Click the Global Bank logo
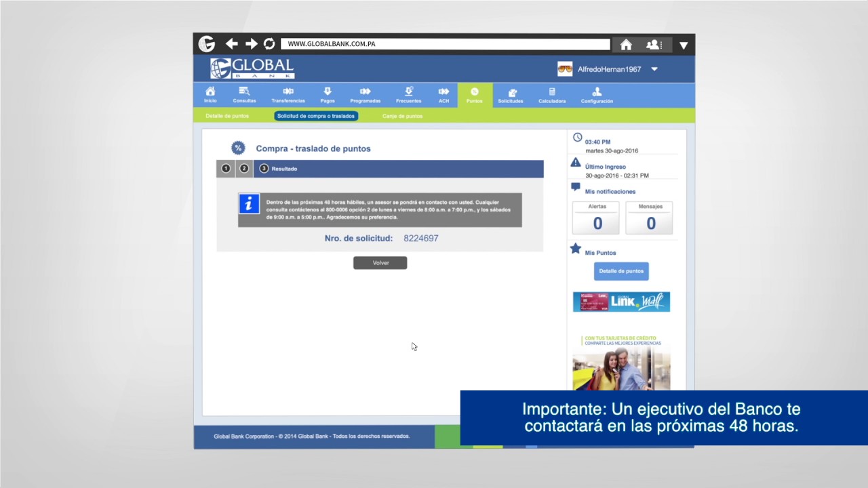The width and height of the screenshot is (868, 488). pos(252,68)
